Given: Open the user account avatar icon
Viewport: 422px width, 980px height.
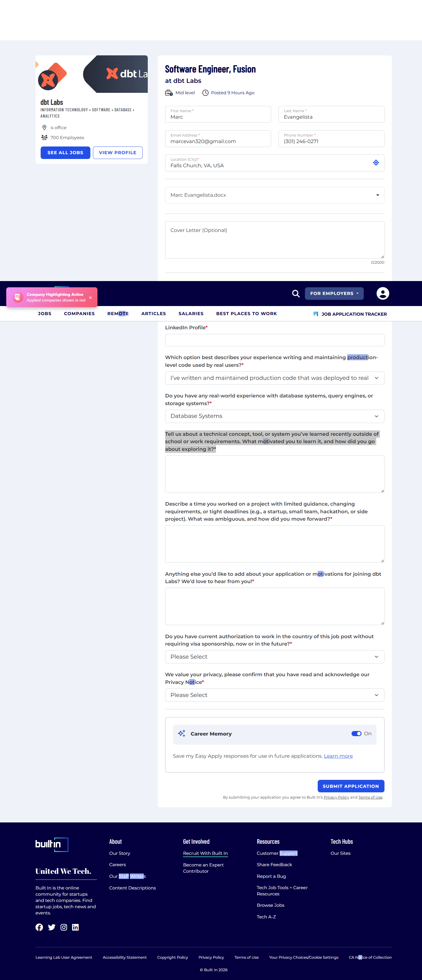Looking at the screenshot, I should [x=382, y=293].
